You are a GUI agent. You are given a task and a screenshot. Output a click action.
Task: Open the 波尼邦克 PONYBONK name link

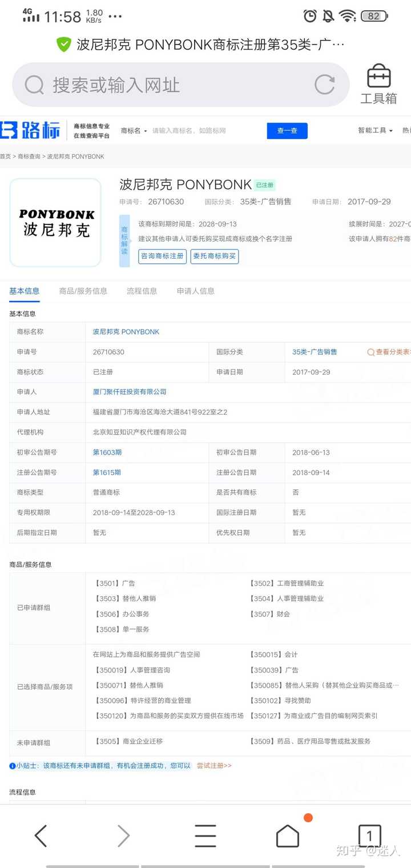(x=126, y=332)
